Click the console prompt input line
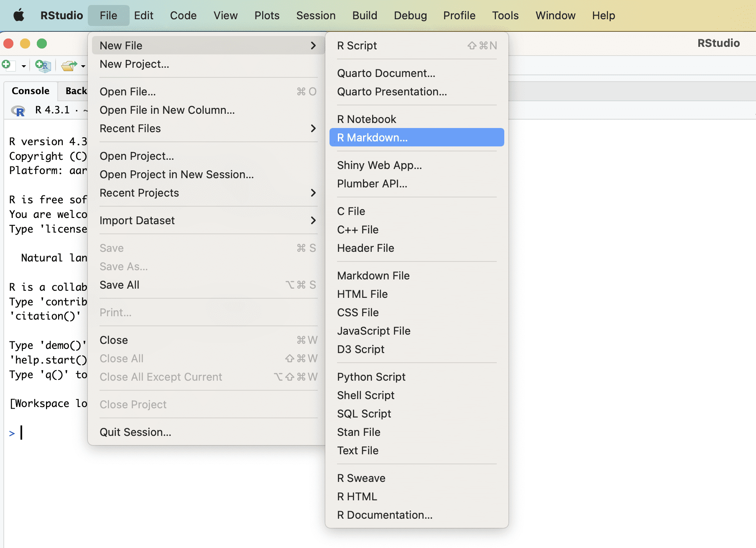The height and width of the screenshot is (548, 756). pyautogui.click(x=48, y=433)
